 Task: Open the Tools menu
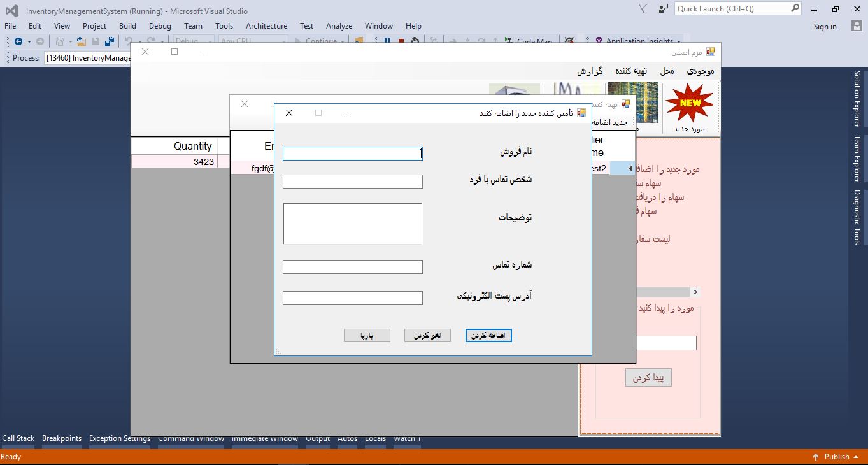tap(224, 26)
